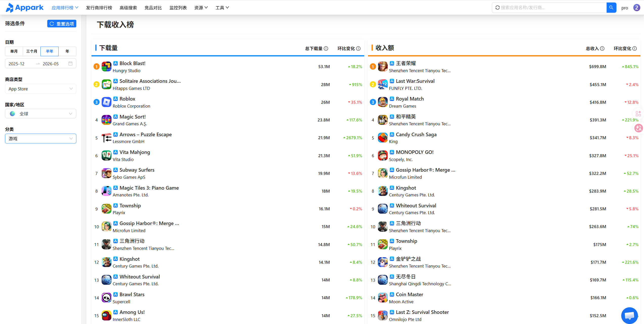Click InnerSloth LLC publisher name
The height and width of the screenshot is (324, 644).
[x=127, y=319]
